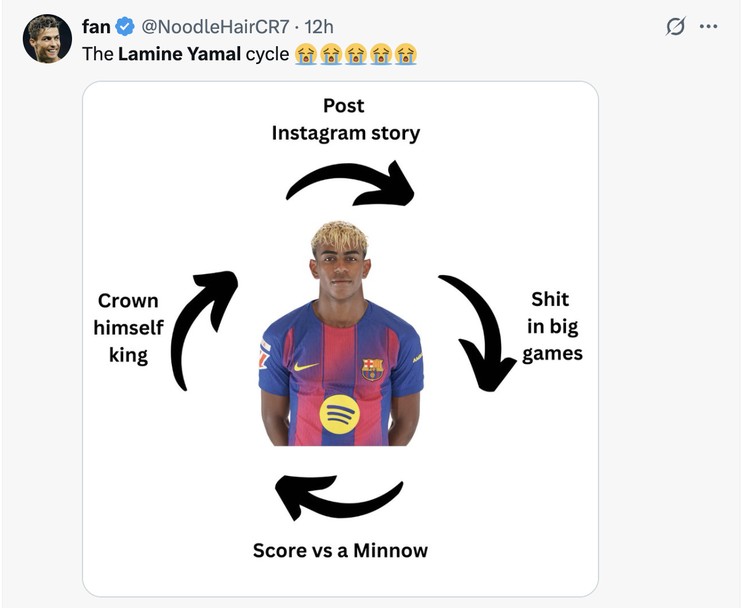Click the 12h timestamp
Viewport: 750px width, 608px height.
coord(319,26)
